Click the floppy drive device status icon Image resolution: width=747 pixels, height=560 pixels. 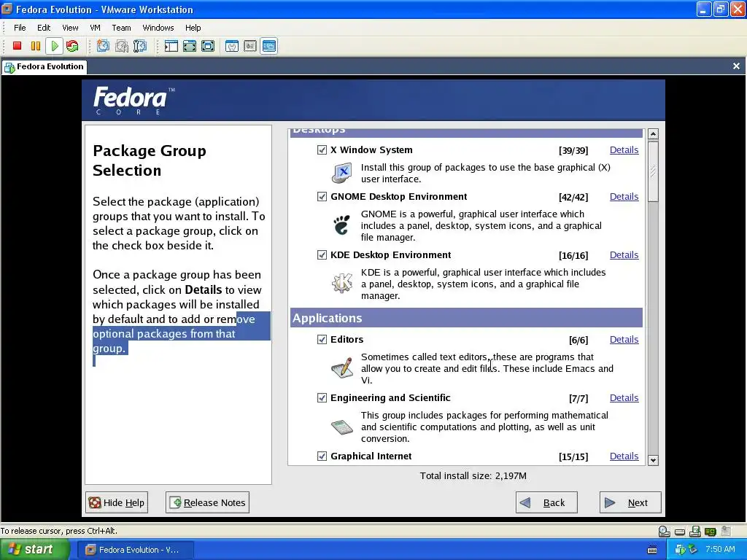[695, 531]
